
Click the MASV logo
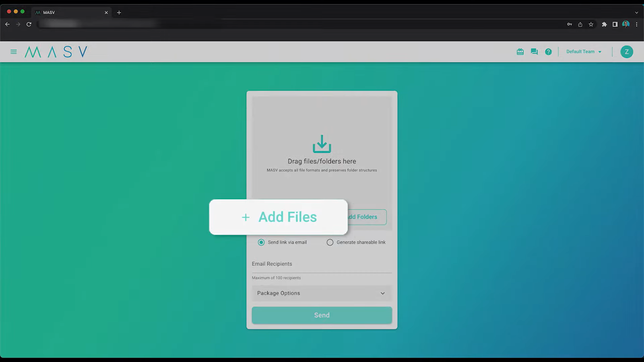[x=56, y=52]
